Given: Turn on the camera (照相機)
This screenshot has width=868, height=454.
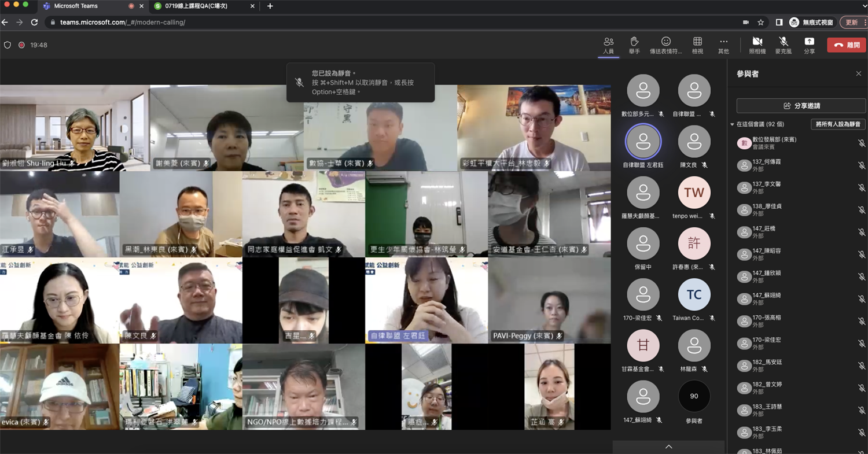Looking at the screenshot, I should pyautogui.click(x=757, y=42).
